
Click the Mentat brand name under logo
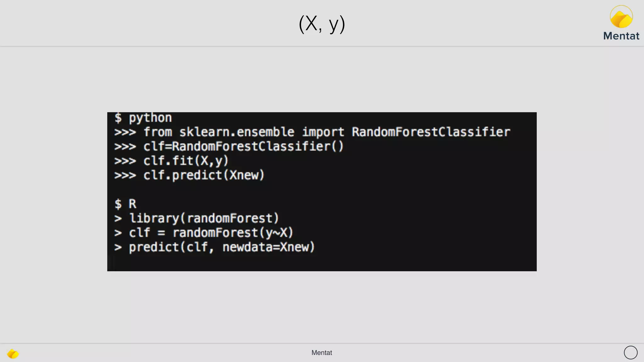tap(621, 36)
